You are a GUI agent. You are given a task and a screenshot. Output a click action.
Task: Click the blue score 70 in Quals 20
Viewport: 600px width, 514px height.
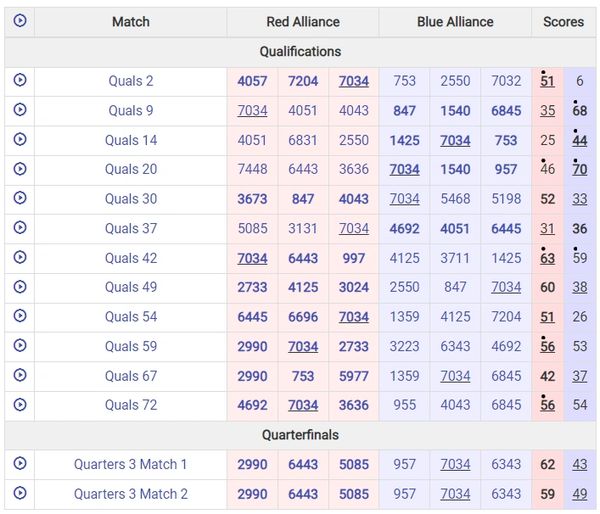pos(579,170)
